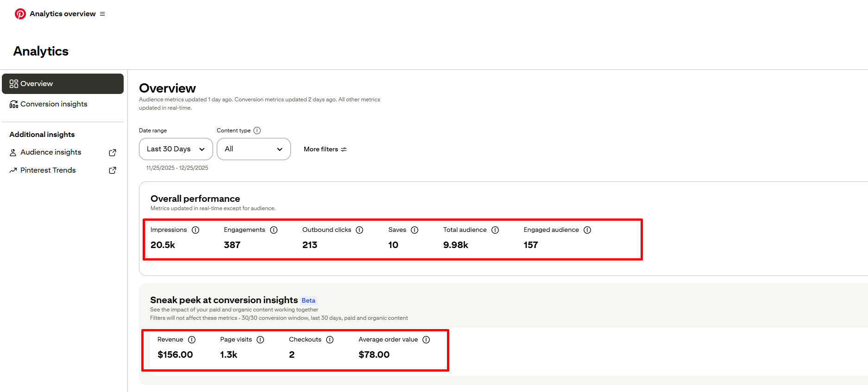This screenshot has height=392, width=868.
Task: Open the Content type All dropdown
Action: [x=253, y=149]
